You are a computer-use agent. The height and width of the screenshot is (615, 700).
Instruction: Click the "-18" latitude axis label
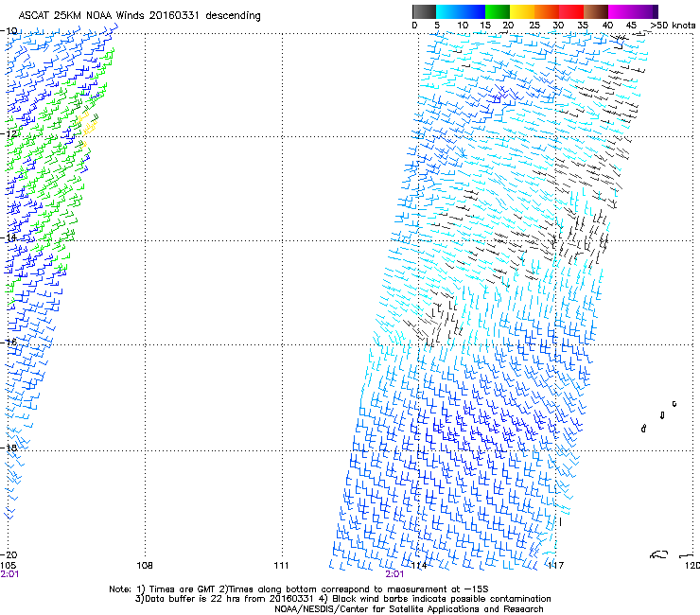[x=9, y=448]
